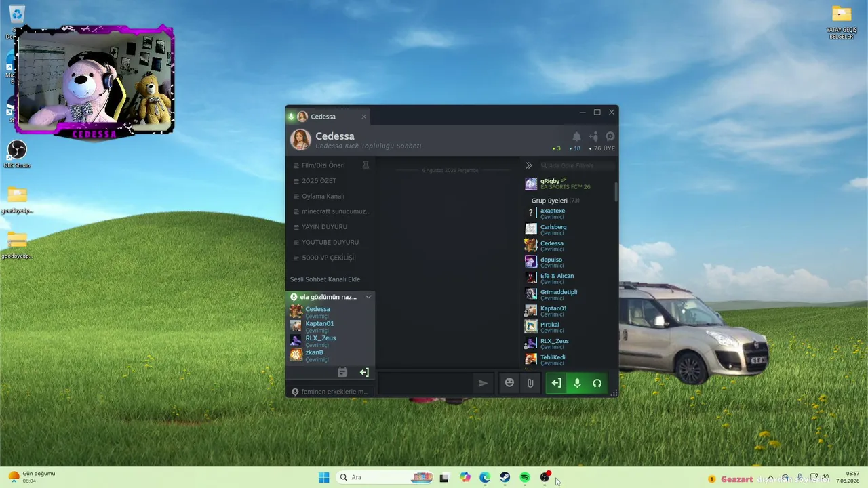The height and width of the screenshot is (488, 868).
Task: Select member Efe & Alican
Action: [569, 279]
